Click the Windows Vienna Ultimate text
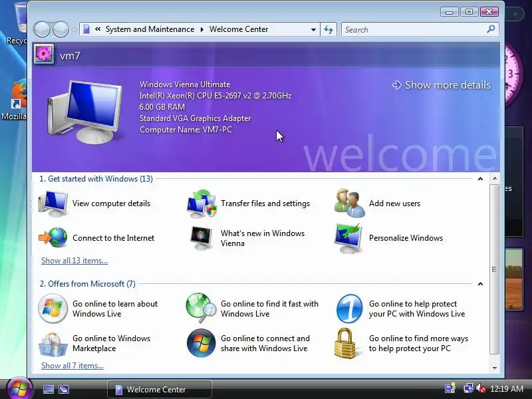Viewport: 532px width, 399px height. tap(185, 84)
